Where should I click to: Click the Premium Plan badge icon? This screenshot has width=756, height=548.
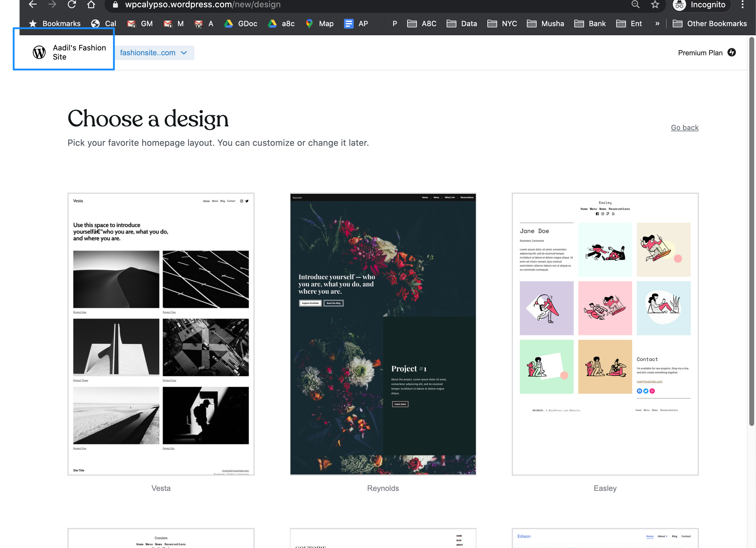[x=732, y=52]
